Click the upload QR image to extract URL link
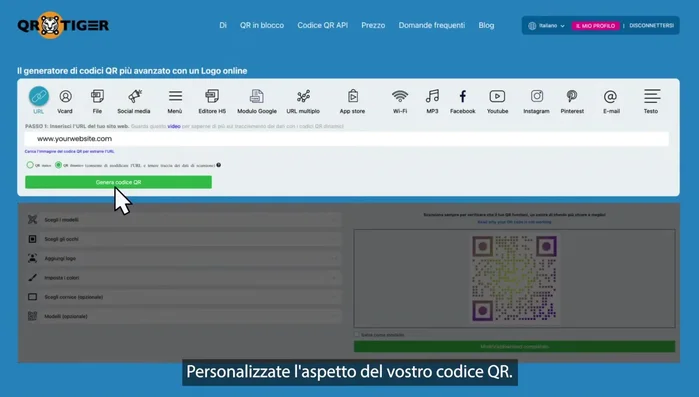Screen dimensions: 699x397 coord(70,151)
